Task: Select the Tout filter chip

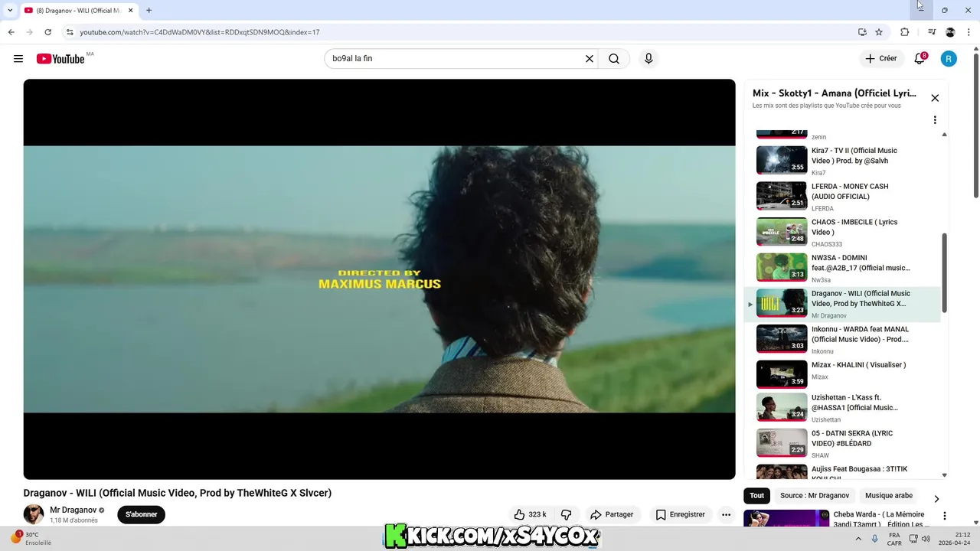Action: click(756, 496)
